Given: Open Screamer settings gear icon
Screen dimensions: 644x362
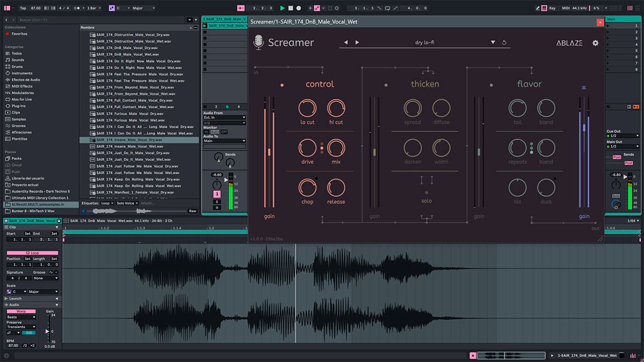Looking at the screenshot, I should [595, 43].
